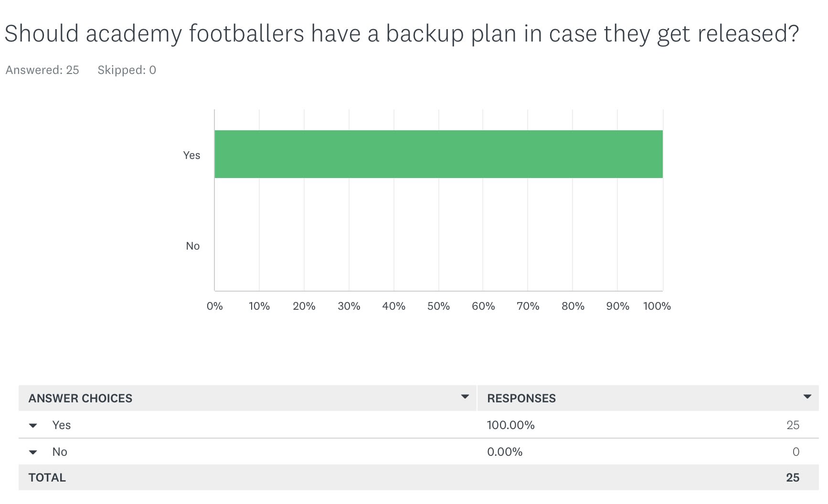The image size is (828, 504).
Task: Click the RESPONSES column header
Action: tap(521, 399)
